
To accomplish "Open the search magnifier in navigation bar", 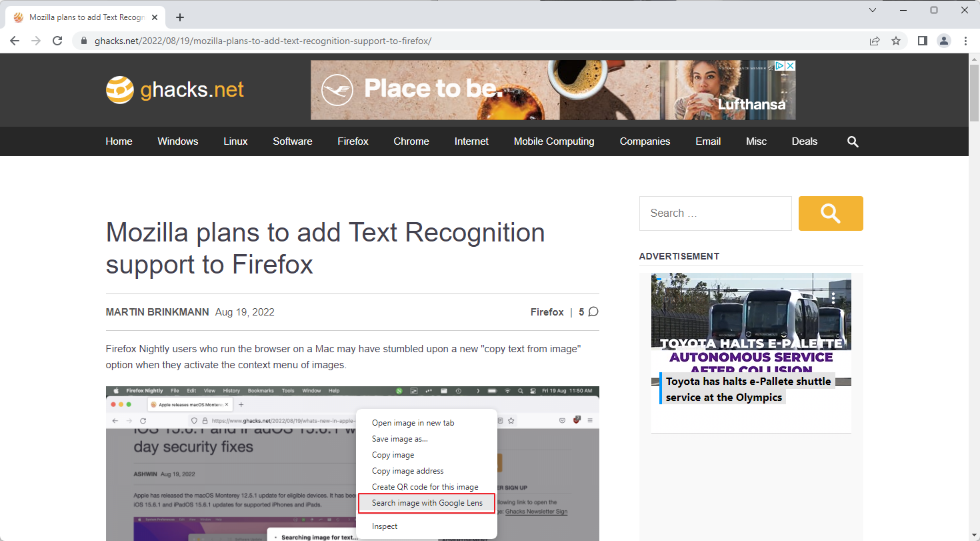I will coord(853,141).
